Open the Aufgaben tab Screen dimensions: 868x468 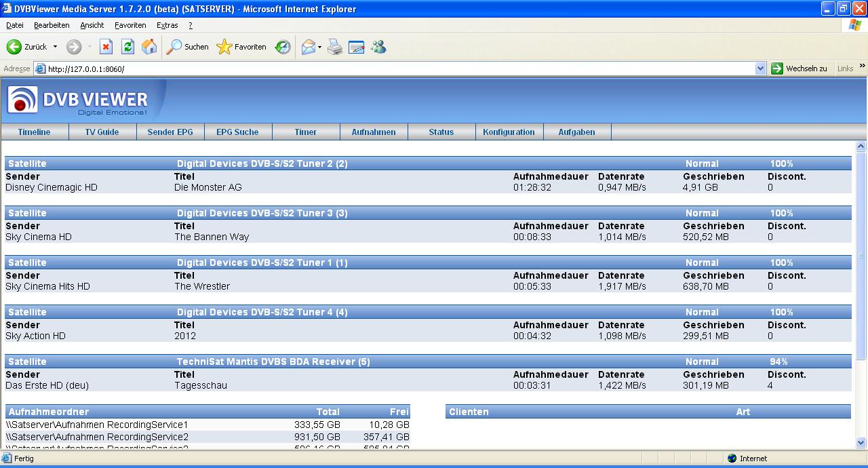click(577, 132)
